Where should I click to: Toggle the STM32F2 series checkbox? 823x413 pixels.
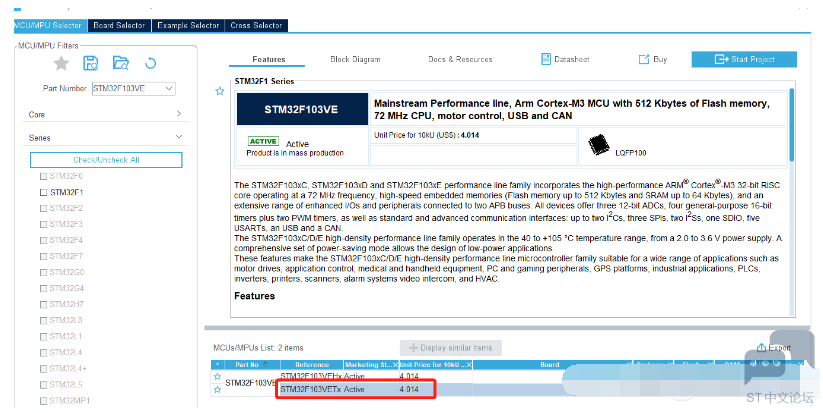[x=44, y=208]
